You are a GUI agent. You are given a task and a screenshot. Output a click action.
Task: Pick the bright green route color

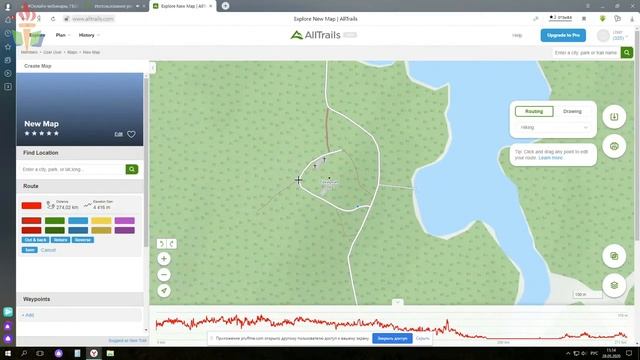(x=55, y=221)
